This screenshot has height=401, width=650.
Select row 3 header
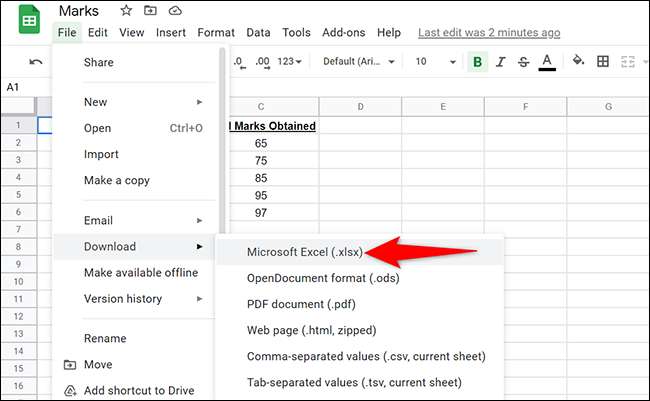point(18,160)
